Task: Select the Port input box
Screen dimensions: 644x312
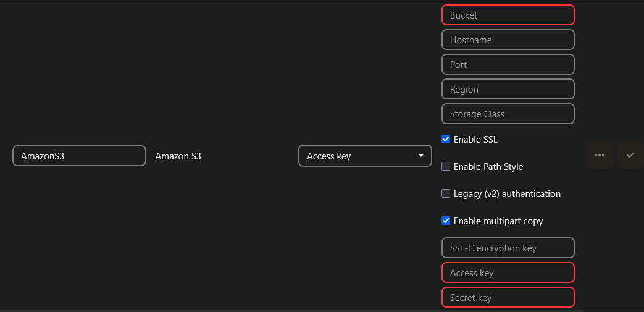Action: click(508, 64)
